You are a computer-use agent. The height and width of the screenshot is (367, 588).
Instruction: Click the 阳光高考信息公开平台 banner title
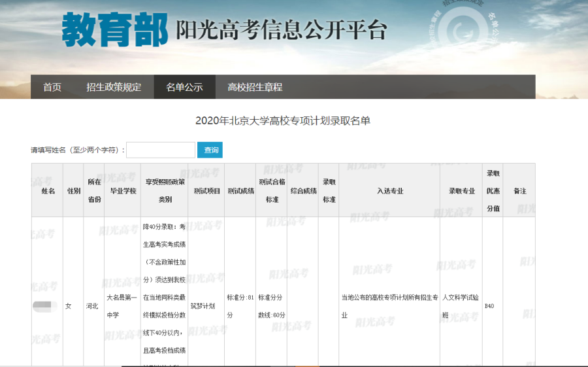282,30
